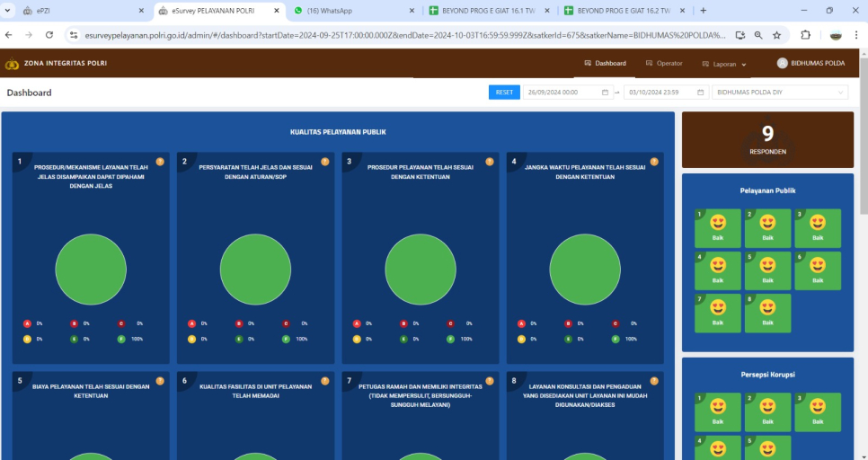Click the calendar icon in end date field
868x460 pixels.
pyautogui.click(x=700, y=93)
